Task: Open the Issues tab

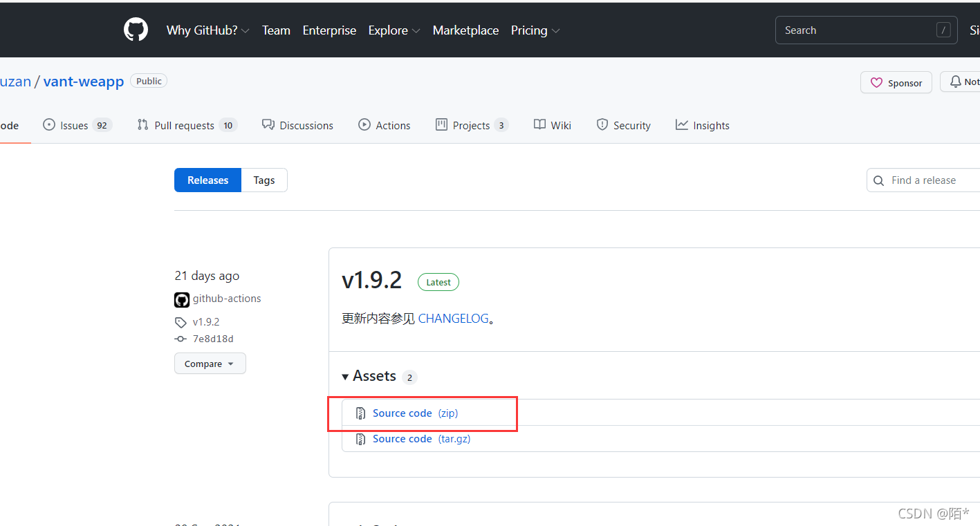Action: [77, 125]
